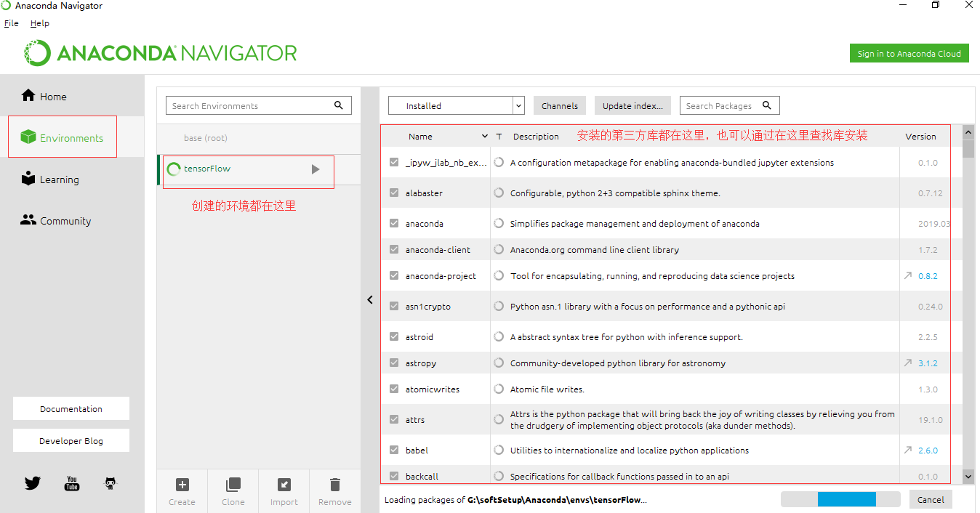
Task: Click the type circle icon for babel
Action: (499, 451)
